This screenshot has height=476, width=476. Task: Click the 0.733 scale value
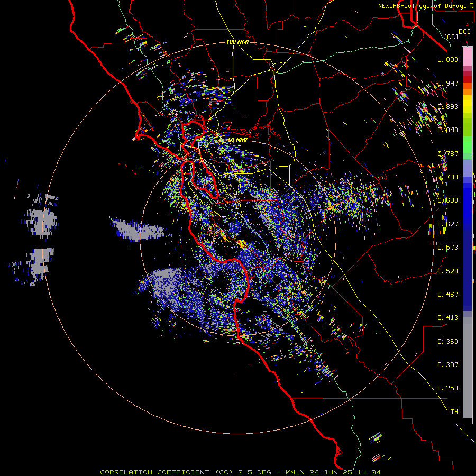point(448,177)
